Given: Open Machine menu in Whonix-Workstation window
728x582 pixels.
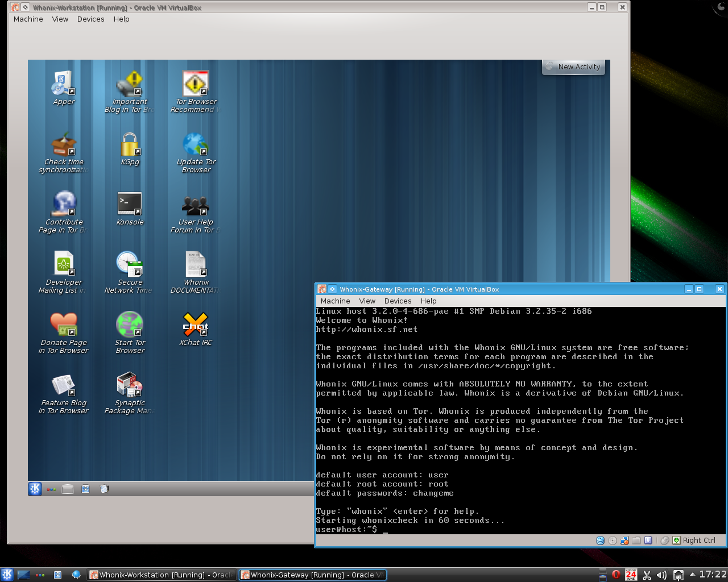Looking at the screenshot, I should tap(28, 19).
